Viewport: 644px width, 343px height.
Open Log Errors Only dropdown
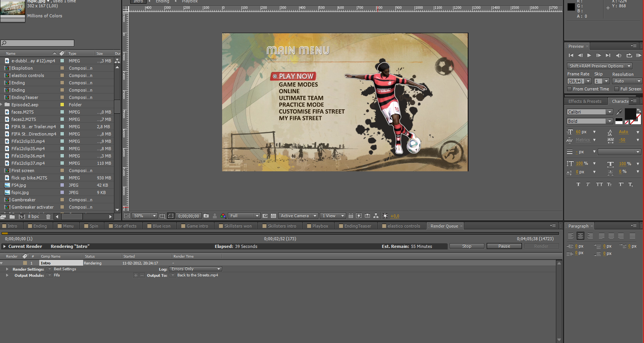pos(196,269)
